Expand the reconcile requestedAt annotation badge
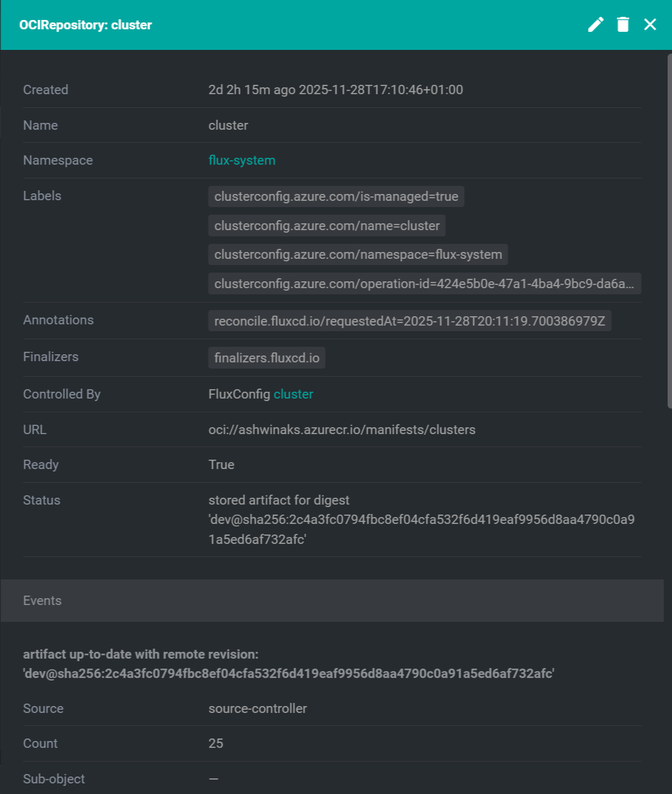The height and width of the screenshot is (794, 672). click(x=409, y=321)
